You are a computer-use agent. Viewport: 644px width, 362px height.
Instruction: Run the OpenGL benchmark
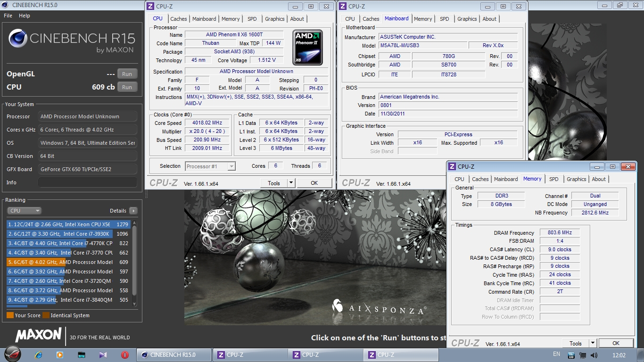[x=127, y=74]
